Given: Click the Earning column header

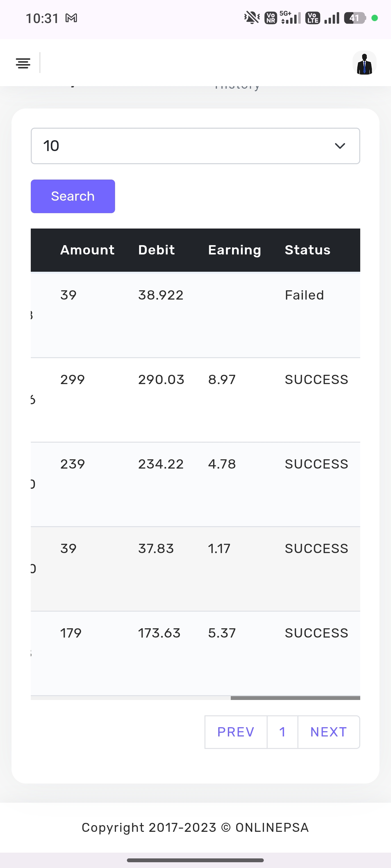Looking at the screenshot, I should [235, 250].
